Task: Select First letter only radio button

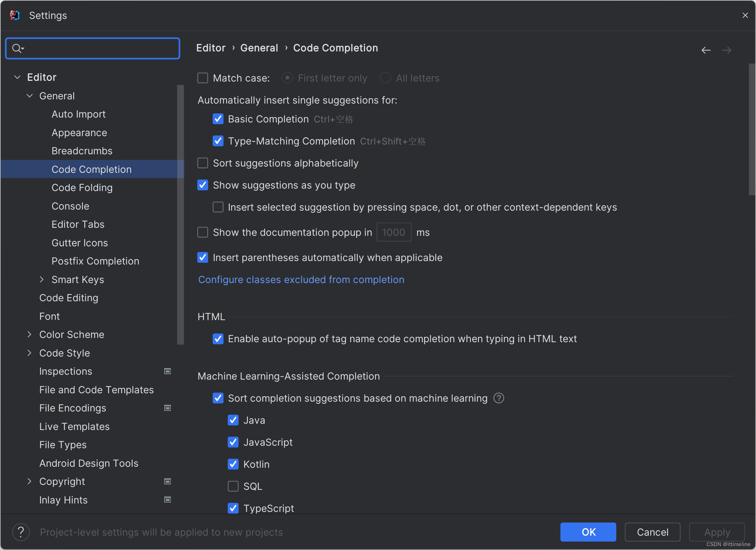Action: (287, 78)
